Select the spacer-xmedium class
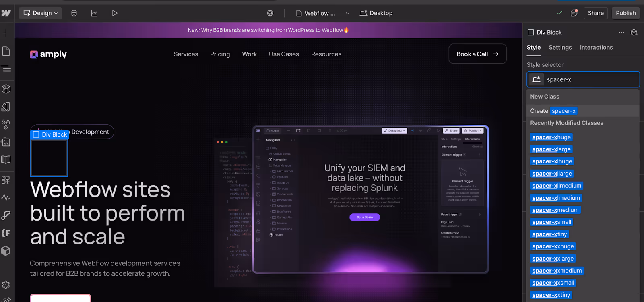The height and width of the screenshot is (302, 644). (x=555, y=210)
